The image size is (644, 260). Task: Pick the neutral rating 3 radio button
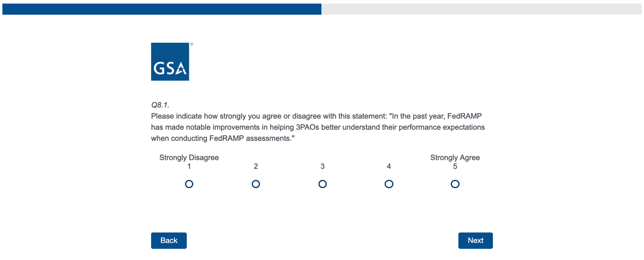tap(322, 184)
